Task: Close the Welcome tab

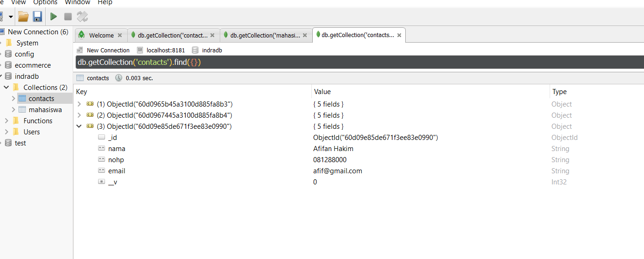Action: coord(120,35)
